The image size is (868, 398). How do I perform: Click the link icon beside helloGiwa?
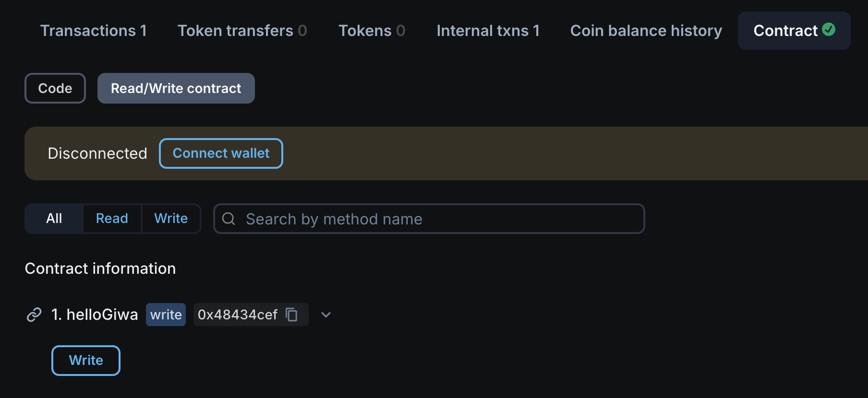coord(34,315)
